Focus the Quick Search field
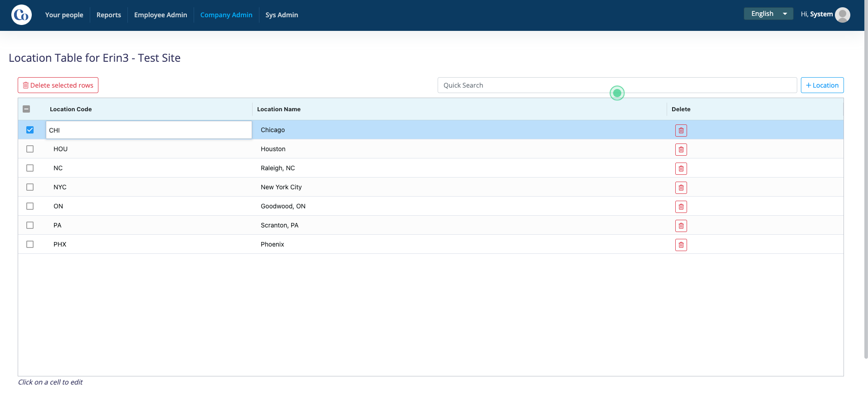Image resolution: width=868 pixels, height=410 pixels. coord(617,85)
